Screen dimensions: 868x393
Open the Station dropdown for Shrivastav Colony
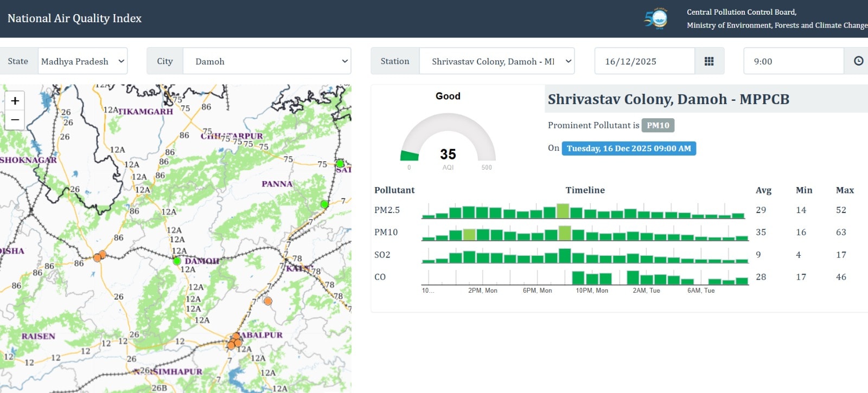click(496, 61)
